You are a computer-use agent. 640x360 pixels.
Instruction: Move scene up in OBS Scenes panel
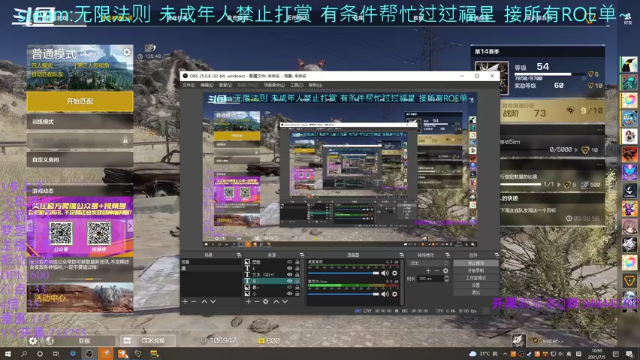[x=204, y=301]
